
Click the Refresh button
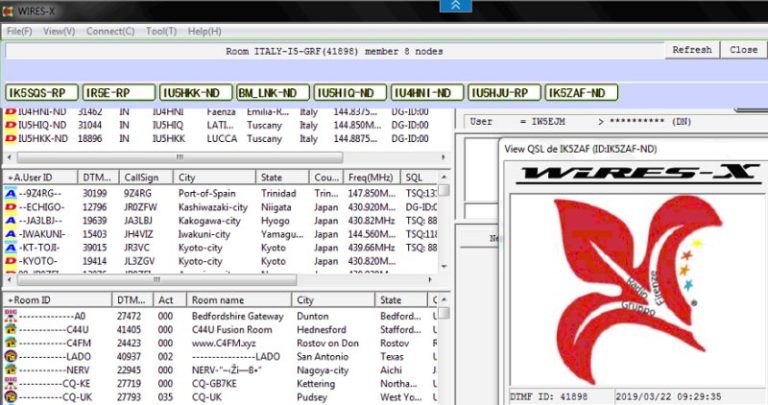692,50
